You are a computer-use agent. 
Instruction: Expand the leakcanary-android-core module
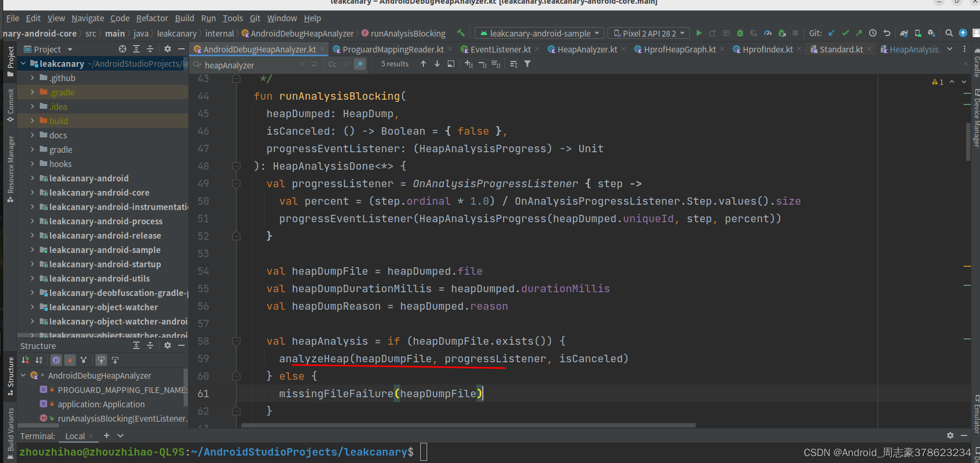(32, 193)
